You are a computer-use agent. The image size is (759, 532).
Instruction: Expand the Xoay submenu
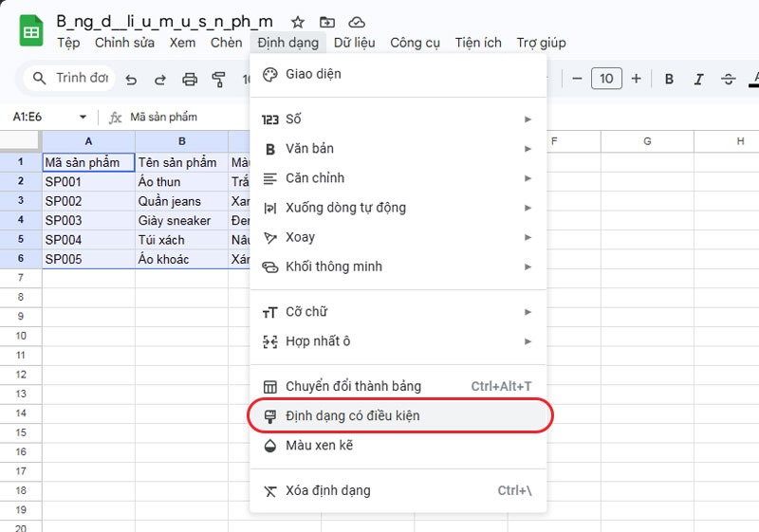click(x=398, y=237)
